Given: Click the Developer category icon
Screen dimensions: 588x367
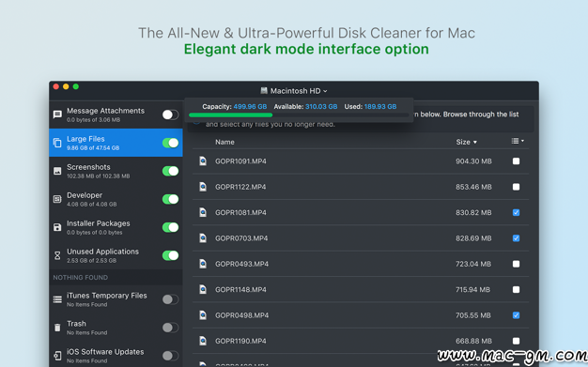Looking at the screenshot, I should (57, 199).
